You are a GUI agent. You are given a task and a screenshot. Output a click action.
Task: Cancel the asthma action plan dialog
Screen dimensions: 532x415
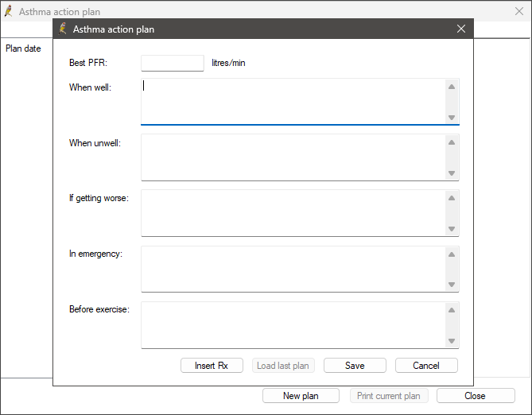[426, 366]
